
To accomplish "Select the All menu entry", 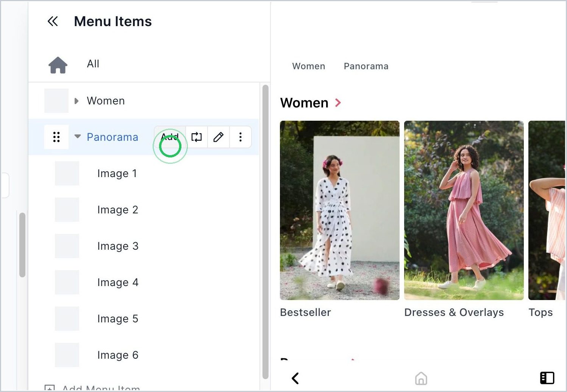I will pos(93,64).
